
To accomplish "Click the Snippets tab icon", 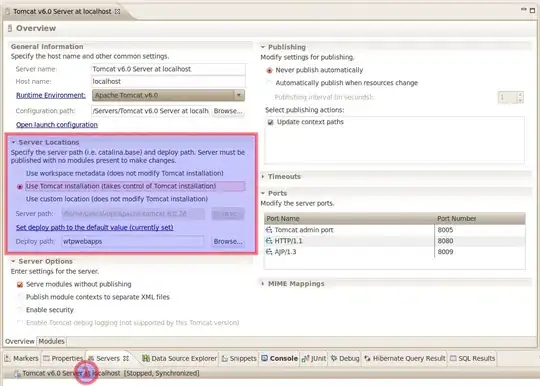I will click(225, 358).
